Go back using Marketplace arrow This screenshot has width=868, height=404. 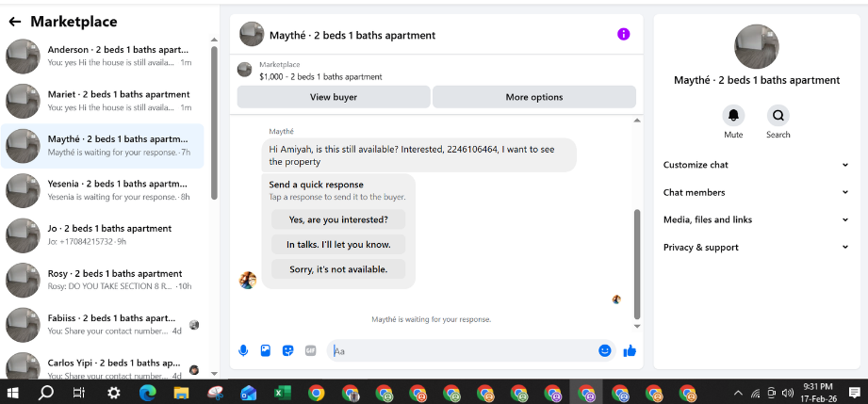(x=15, y=22)
